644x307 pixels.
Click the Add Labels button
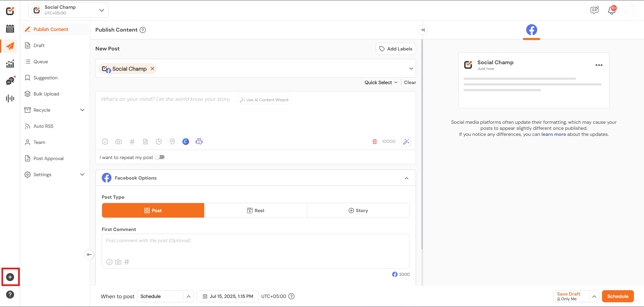pos(396,49)
